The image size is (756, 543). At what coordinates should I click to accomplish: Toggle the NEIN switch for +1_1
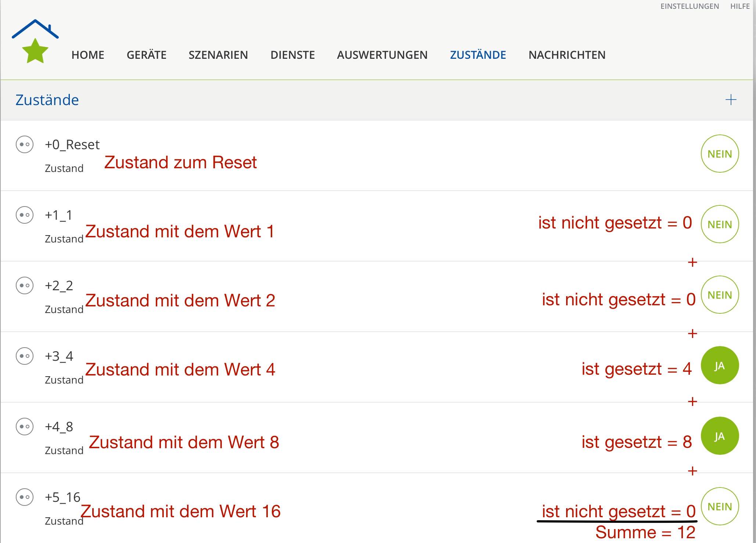click(720, 224)
